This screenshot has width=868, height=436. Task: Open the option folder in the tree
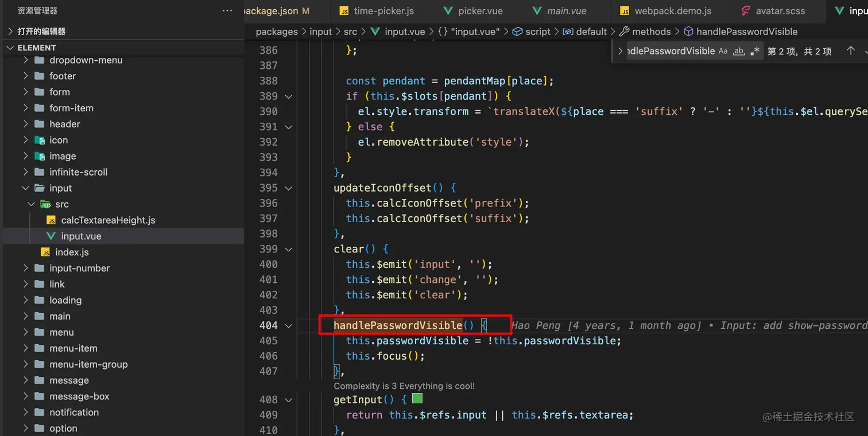(x=63, y=429)
